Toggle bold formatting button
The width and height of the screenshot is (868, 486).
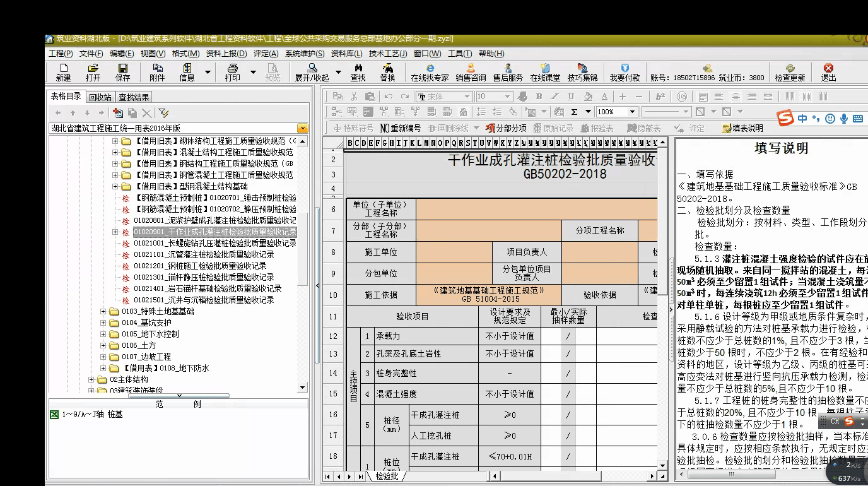[539, 96]
